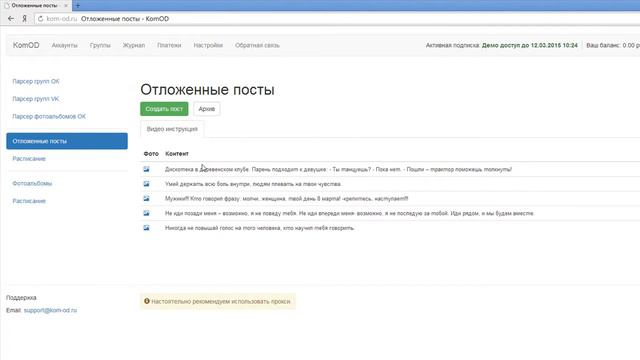Click the 'Контент' column header
The height and width of the screenshot is (360, 640).
(177, 154)
